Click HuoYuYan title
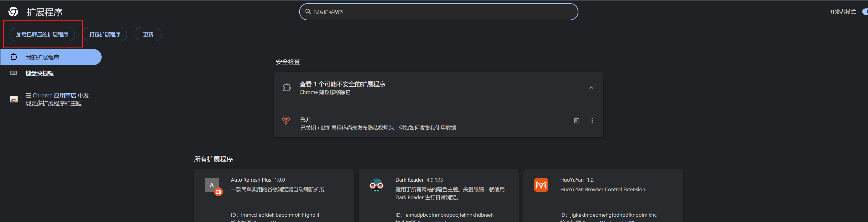Image resolution: width=868 pixels, height=222 pixels. pos(572,180)
